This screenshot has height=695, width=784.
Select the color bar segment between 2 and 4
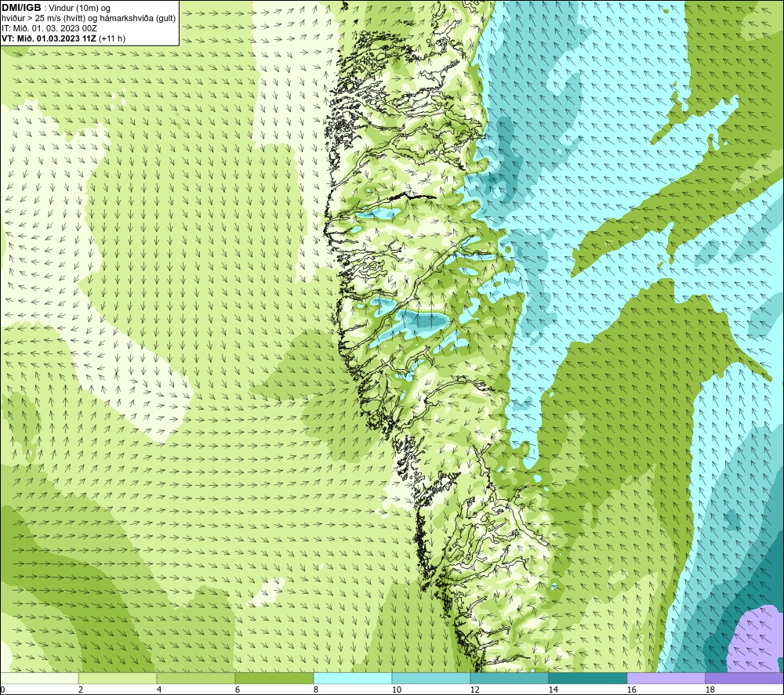coord(118,678)
